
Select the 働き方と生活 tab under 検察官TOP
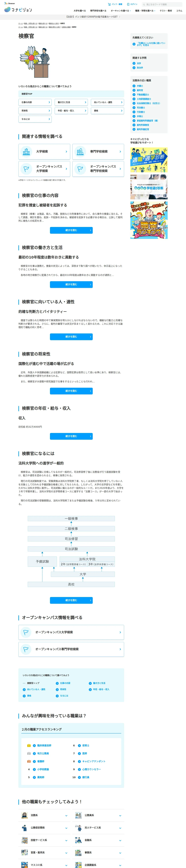(71, 102)
